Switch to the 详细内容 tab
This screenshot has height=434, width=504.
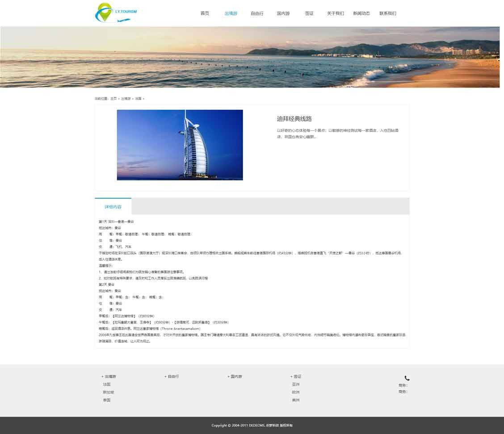point(113,207)
